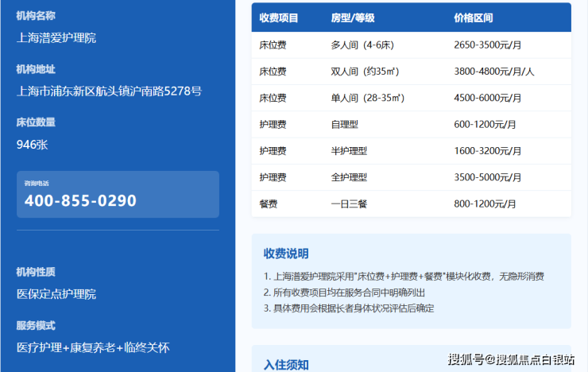The width and height of the screenshot is (588, 372).
Task: Select the price 600-1200元/月
Action: point(485,125)
